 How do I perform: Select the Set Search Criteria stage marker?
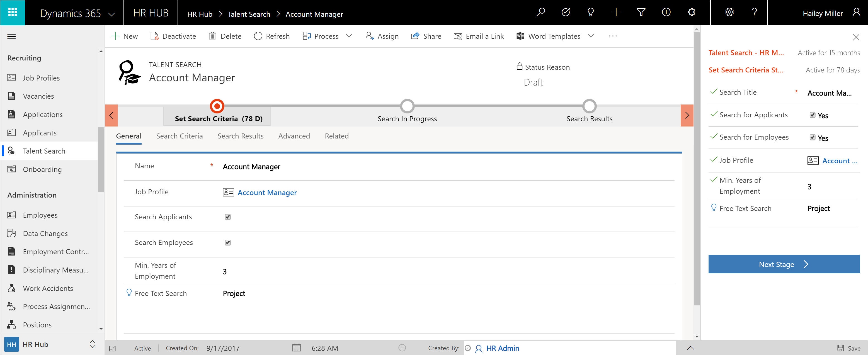tap(217, 106)
